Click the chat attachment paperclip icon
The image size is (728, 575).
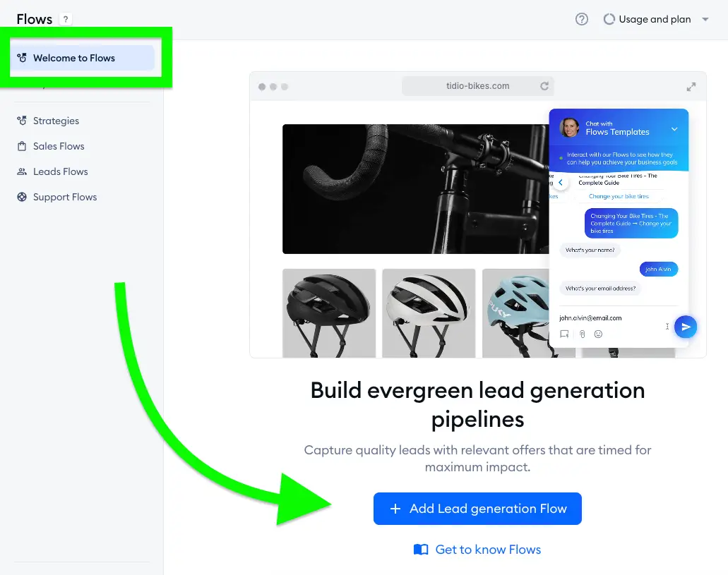(x=583, y=334)
